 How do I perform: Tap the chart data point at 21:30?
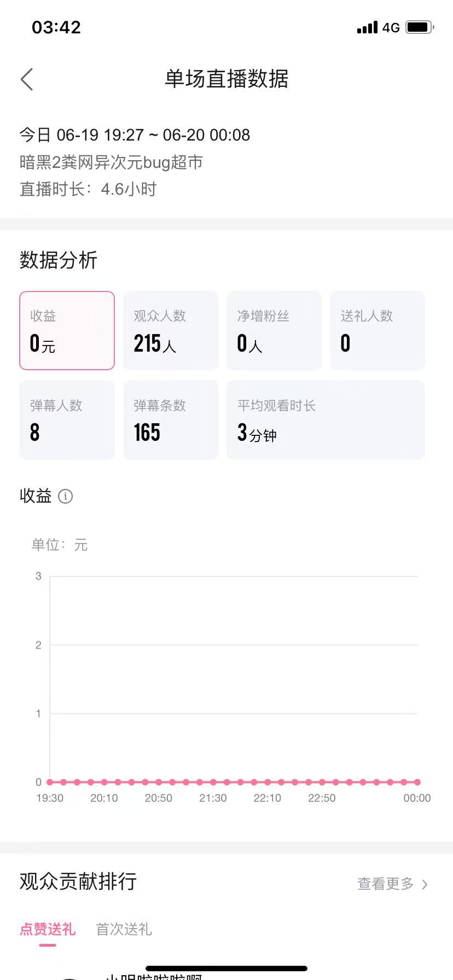(x=213, y=782)
